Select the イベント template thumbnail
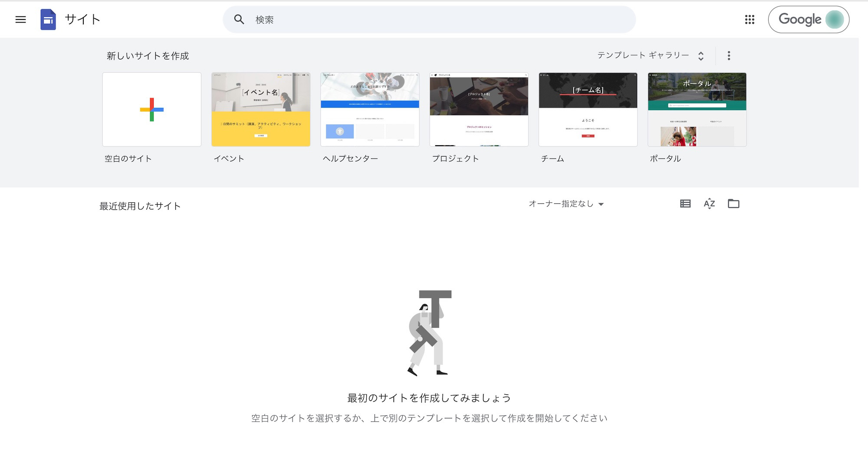Image resolution: width=868 pixels, height=473 pixels. pyautogui.click(x=261, y=109)
